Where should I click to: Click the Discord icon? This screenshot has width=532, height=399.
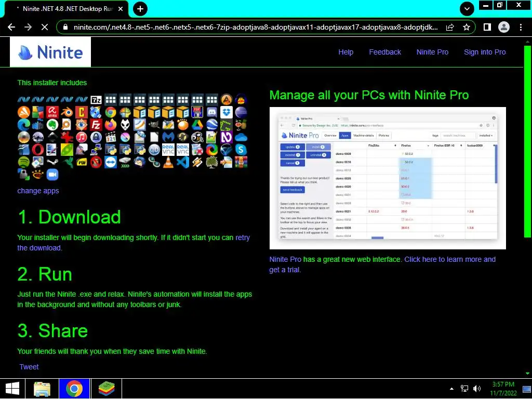point(212,112)
